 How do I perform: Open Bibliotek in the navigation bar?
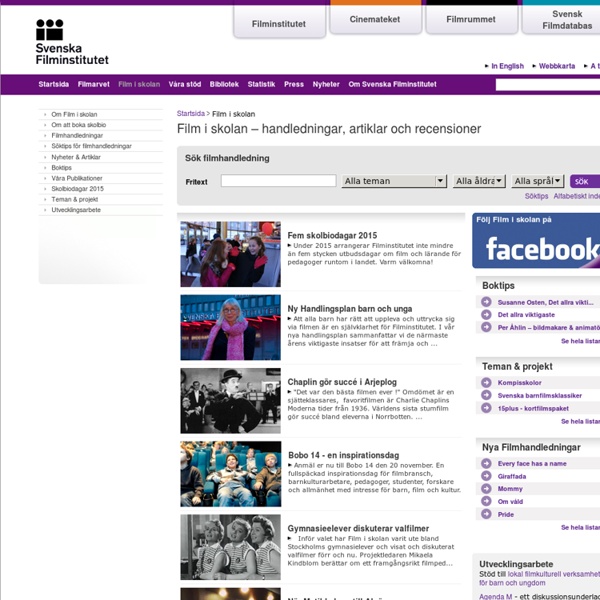click(224, 84)
